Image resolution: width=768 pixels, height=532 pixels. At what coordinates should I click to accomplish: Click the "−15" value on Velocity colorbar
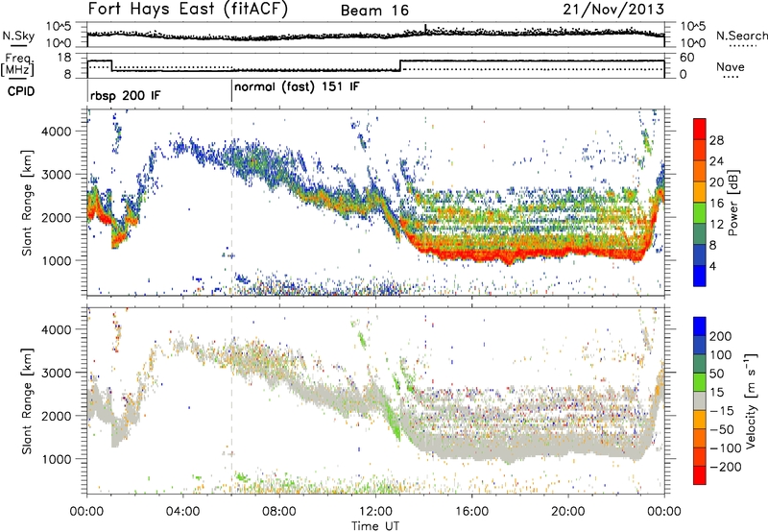click(x=722, y=411)
